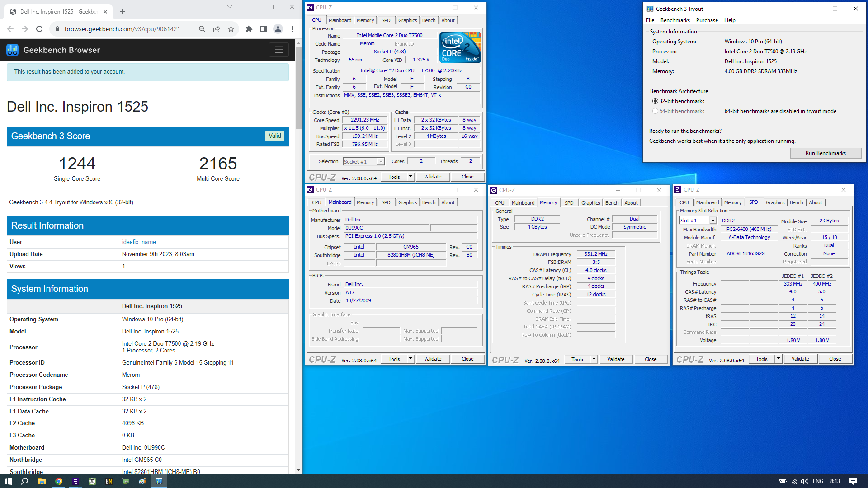Click the Chrome address bar URL
The height and width of the screenshot is (488, 868).
123,29
